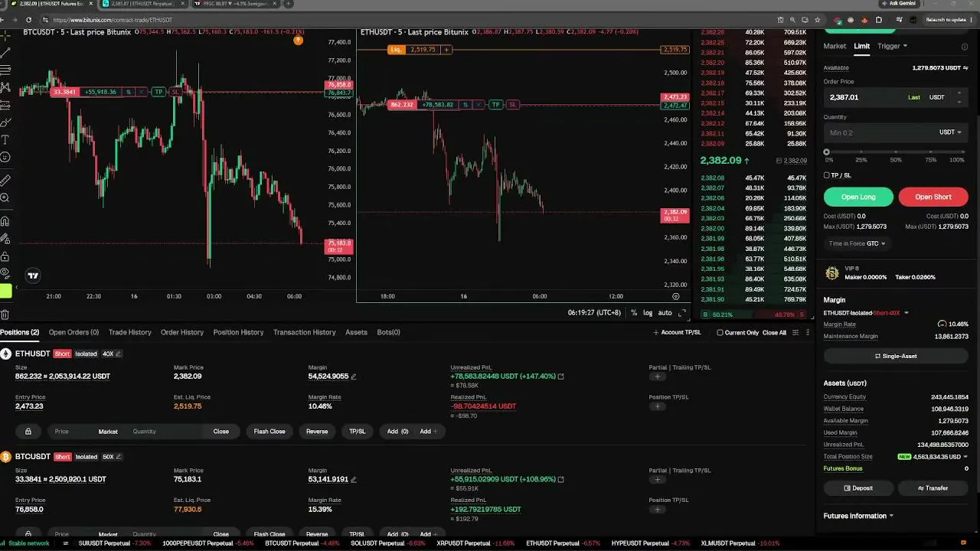Viewport: 980px width, 551px height.
Task: Add ETHUSDT partial trailing TP/SL
Action: [657, 377]
